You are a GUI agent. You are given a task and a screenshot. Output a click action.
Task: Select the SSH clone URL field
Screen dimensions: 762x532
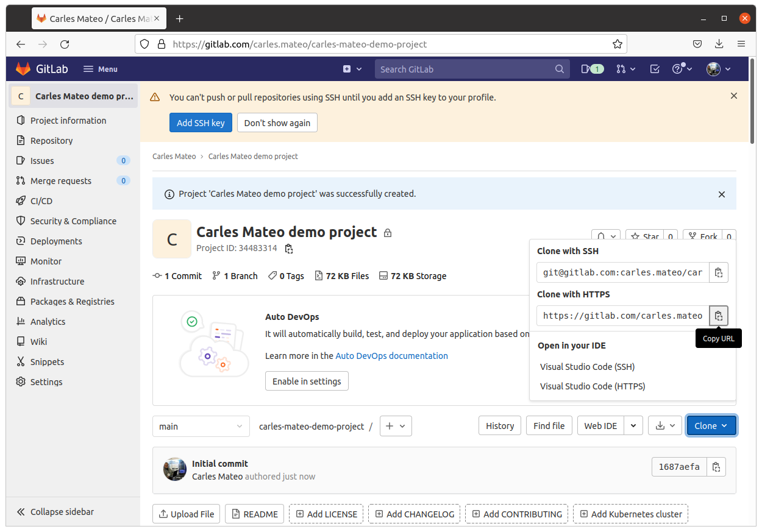(623, 272)
